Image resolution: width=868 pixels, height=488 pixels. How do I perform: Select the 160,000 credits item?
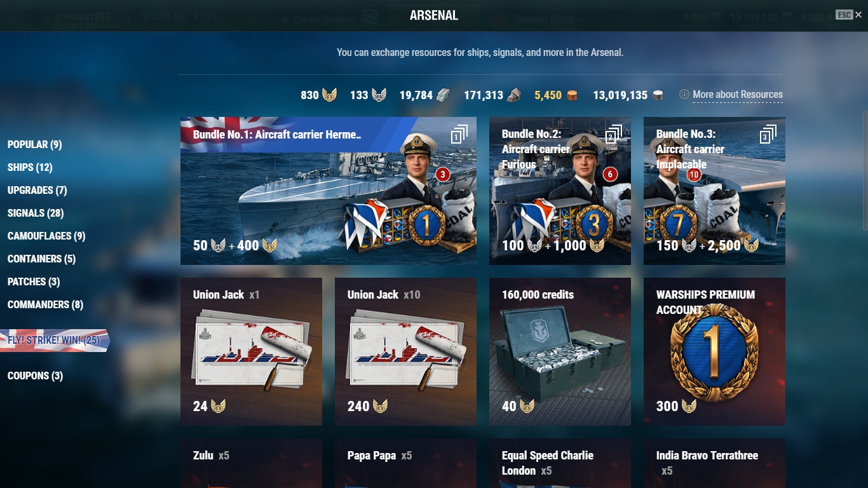tap(560, 351)
